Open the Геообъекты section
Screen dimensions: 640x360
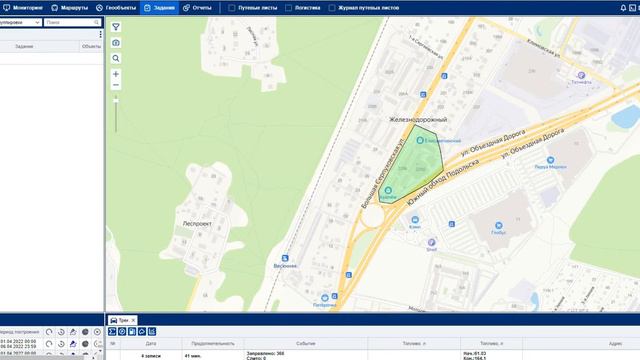point(116,8)
